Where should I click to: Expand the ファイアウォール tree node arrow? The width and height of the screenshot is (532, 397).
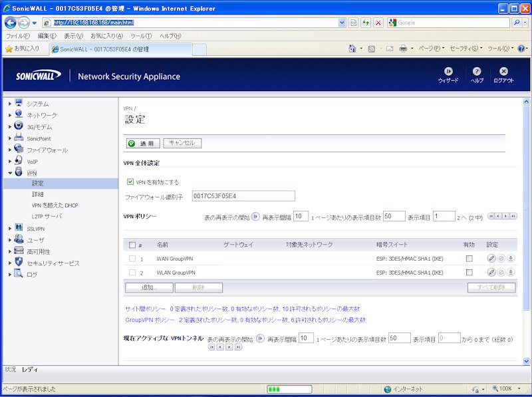[10, 150]
